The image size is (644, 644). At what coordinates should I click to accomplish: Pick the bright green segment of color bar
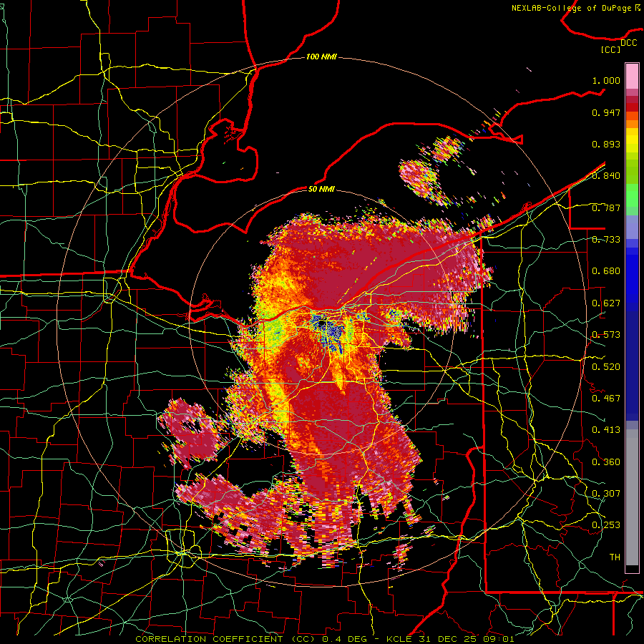point(632,195)
